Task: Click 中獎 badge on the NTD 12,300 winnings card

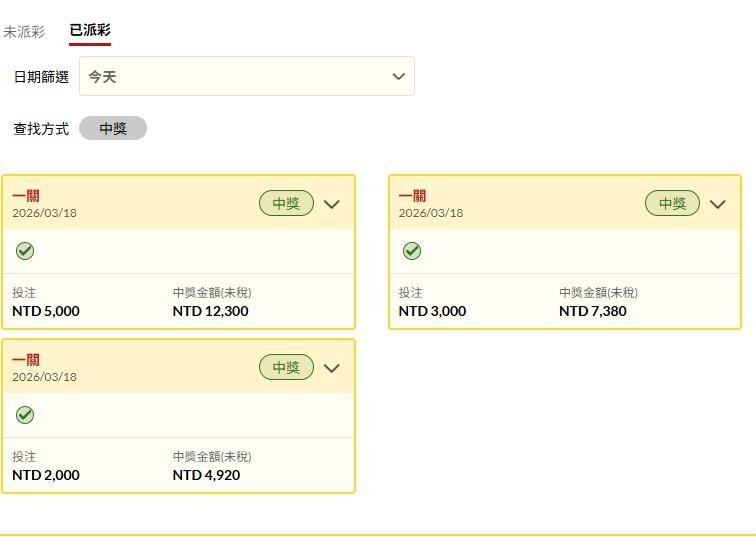Action: pos(286,204)
